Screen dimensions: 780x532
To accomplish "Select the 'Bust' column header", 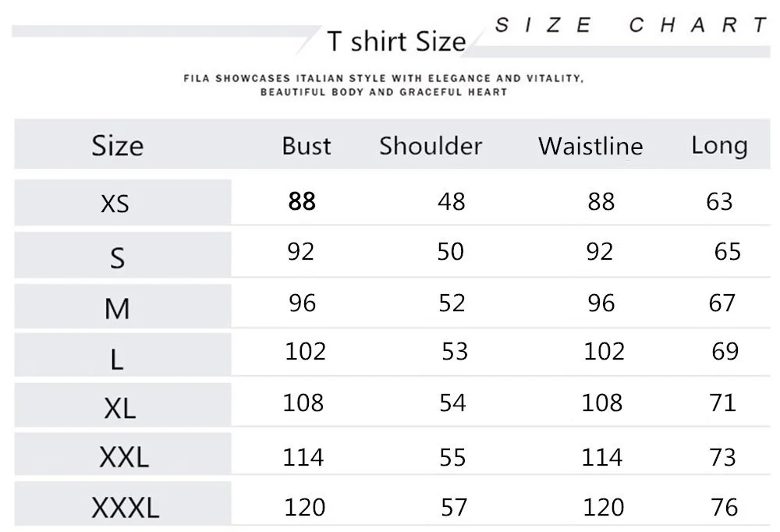I will [x=307, y=146].
